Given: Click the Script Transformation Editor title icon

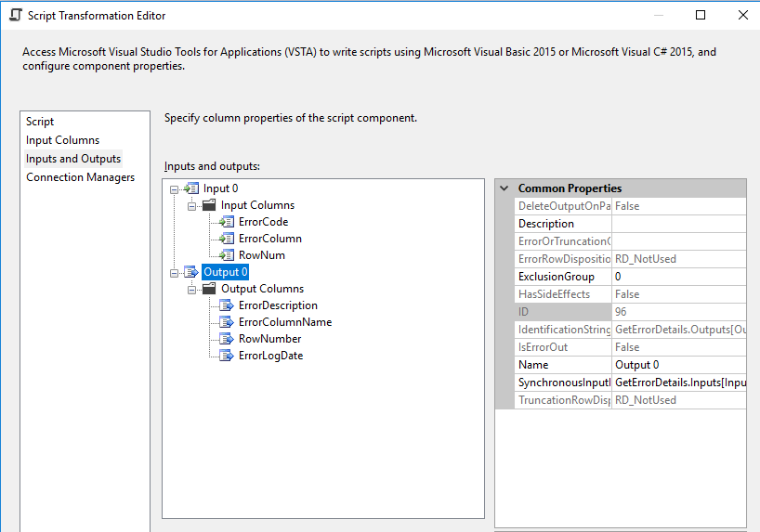Looking at the screenshot, I should tap(16, 15).
